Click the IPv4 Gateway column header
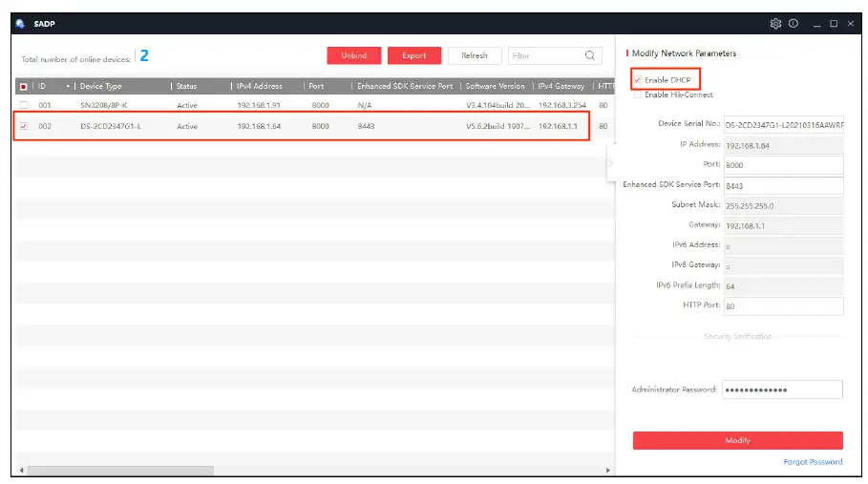The width and height of the screenshot is (868, 484). click(x=561, y=86)
